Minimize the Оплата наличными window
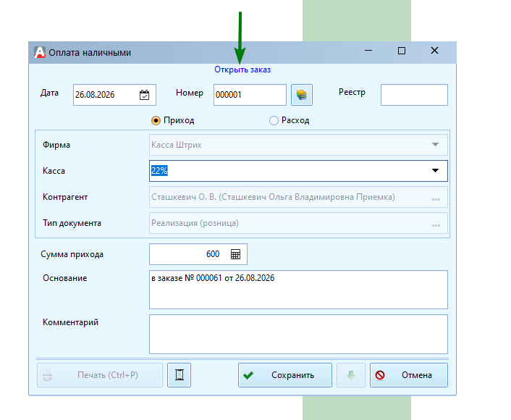The width and height of the screenshot is (511, 420). pos(368,51)
